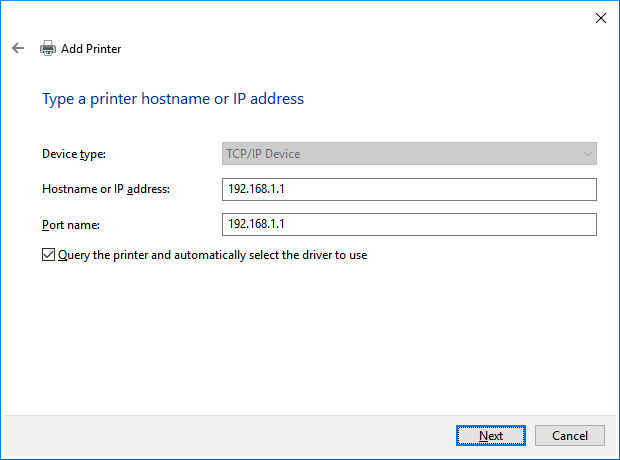Screen dimensions: 620x460
Task: Click the 'Add Printer' title text
Action: pyautogui.click(x=92, y=48)
